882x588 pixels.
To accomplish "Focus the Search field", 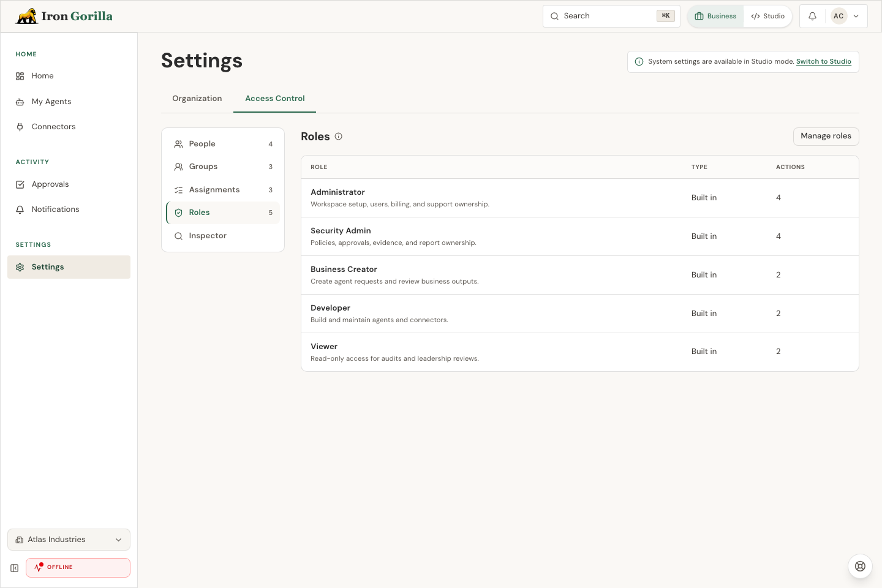I will [x=611, y=16].
